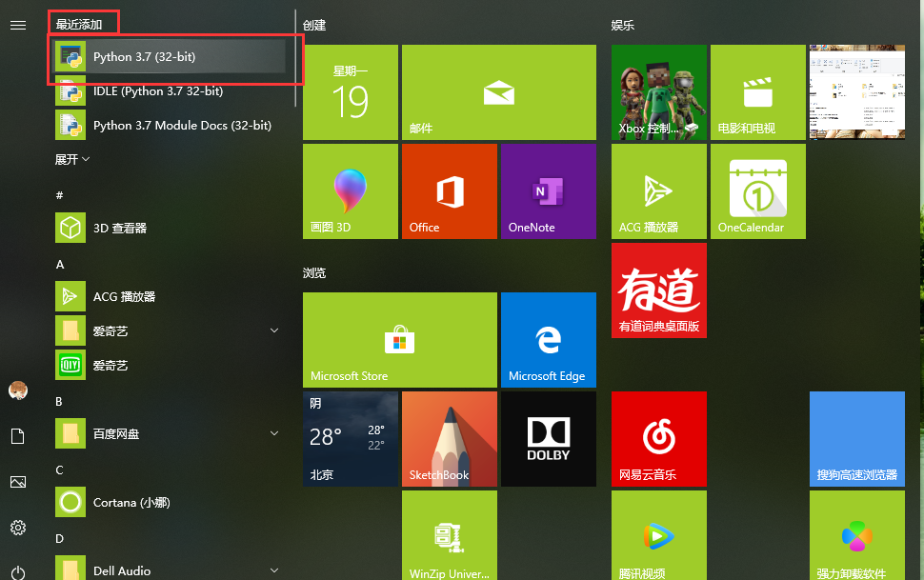Open 3D 查看器 from the app list
Image resolution: width=924 pixels, height=580 pixels.
coord(170,228)
